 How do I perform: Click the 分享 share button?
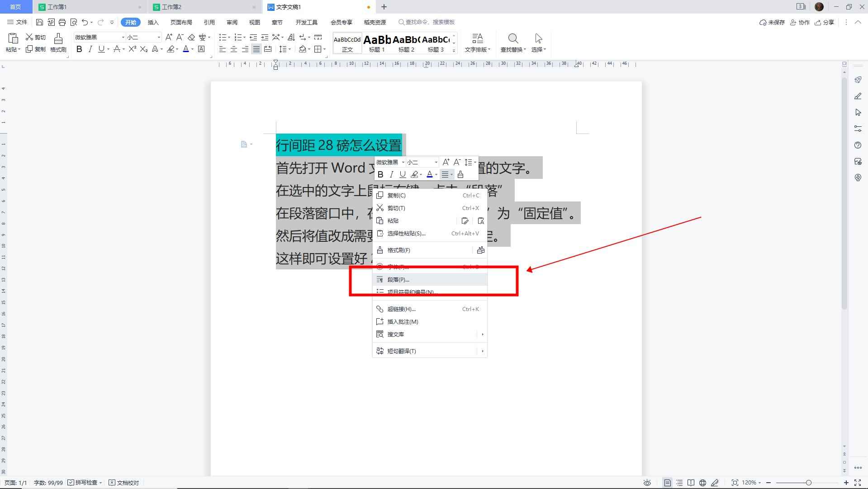pyautogui.click(x=824, y=22)
